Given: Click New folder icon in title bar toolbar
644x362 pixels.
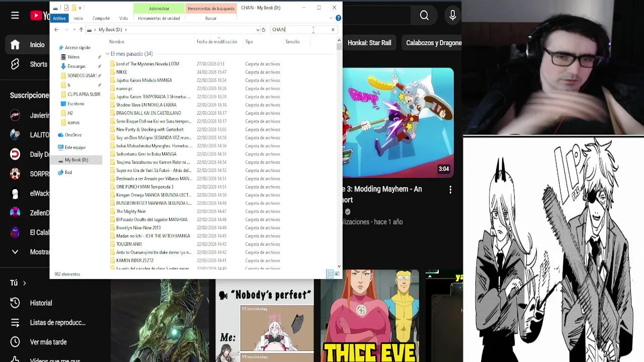Looking at the screenshot, I should pyautogui.click(x=73, y=8).
